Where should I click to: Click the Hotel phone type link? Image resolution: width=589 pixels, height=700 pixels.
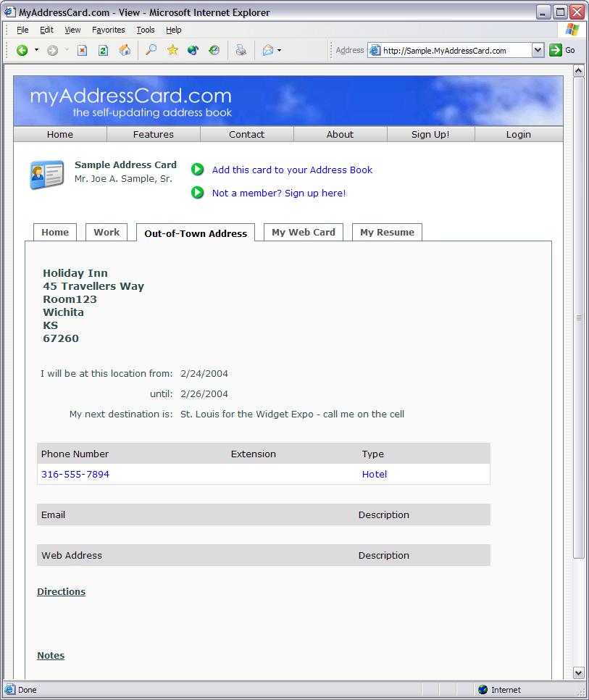pyautogui.click(x=375, y=474)
